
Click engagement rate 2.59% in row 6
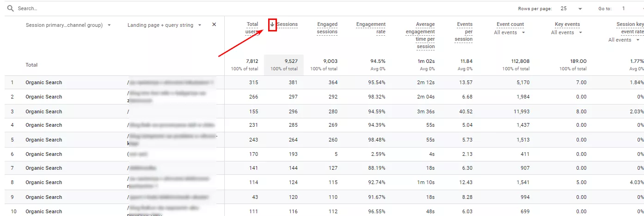[x=378, y=154]
